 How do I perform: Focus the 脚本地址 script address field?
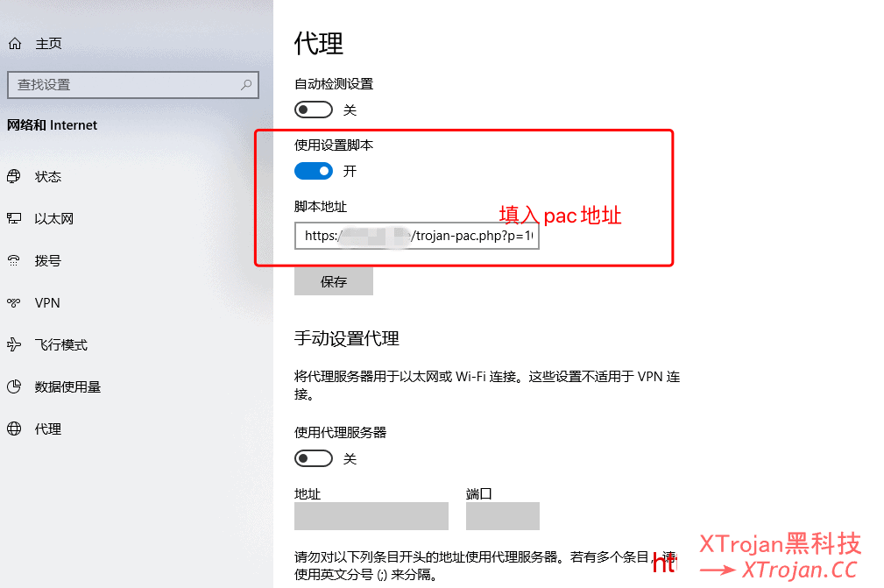tap(417, 236)
